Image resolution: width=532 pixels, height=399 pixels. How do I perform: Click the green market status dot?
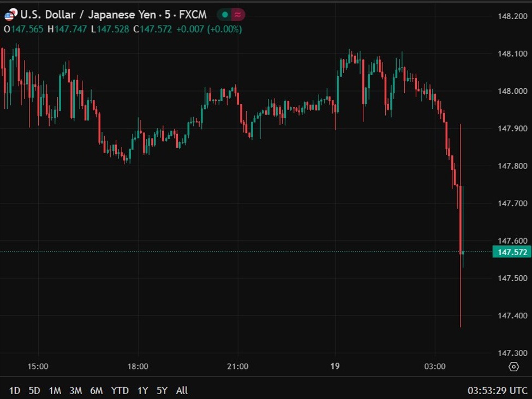tap(225, 15)
